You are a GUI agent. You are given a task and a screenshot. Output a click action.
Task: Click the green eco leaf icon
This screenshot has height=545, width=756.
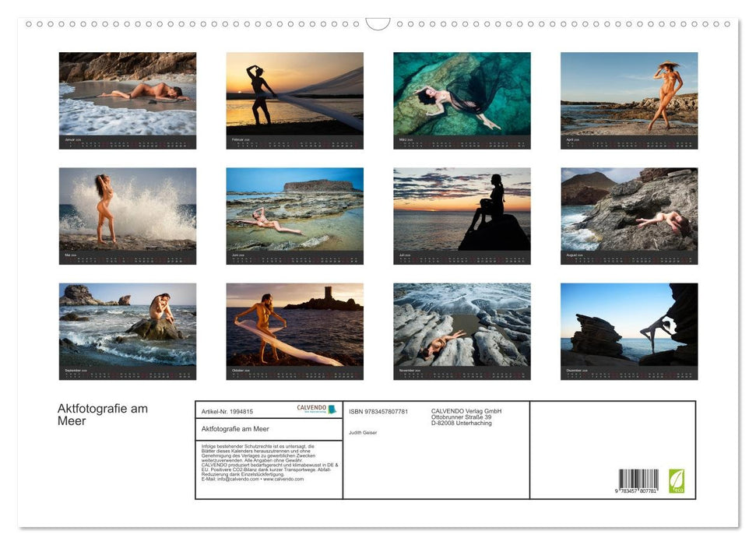677,483
